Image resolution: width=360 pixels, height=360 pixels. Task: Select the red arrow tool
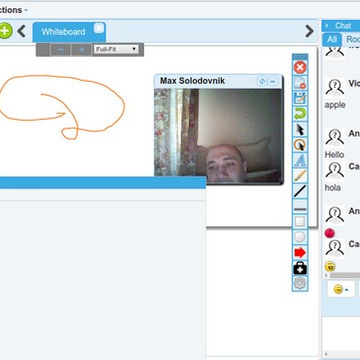[300, 253]
